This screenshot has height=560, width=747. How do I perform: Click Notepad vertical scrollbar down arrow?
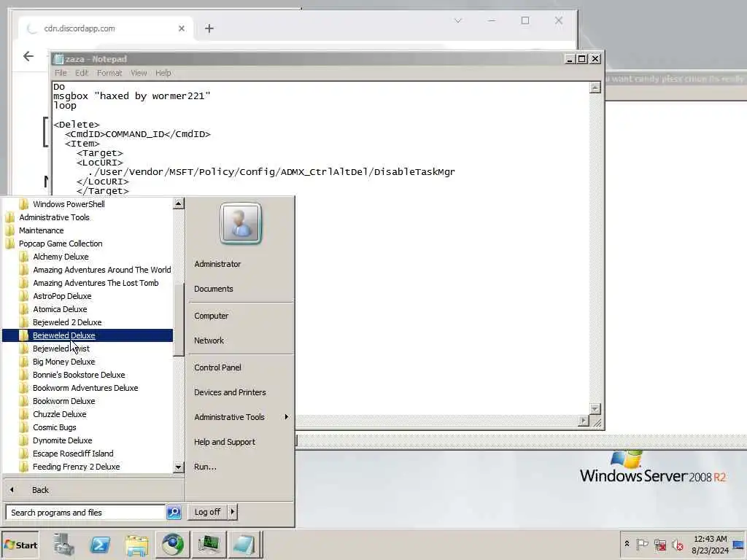click(595, 409)
